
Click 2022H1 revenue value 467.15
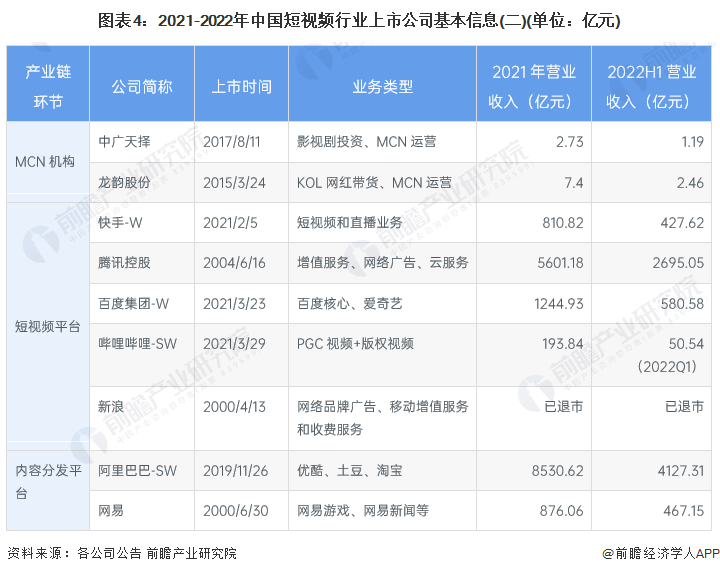(684, 511)
